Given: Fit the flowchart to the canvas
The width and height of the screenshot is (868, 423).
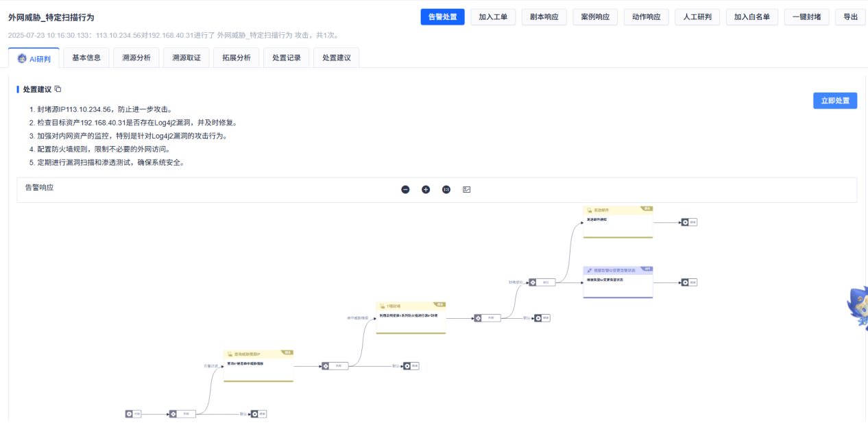Looking at the screenshot, I should (x=446, y=189).
